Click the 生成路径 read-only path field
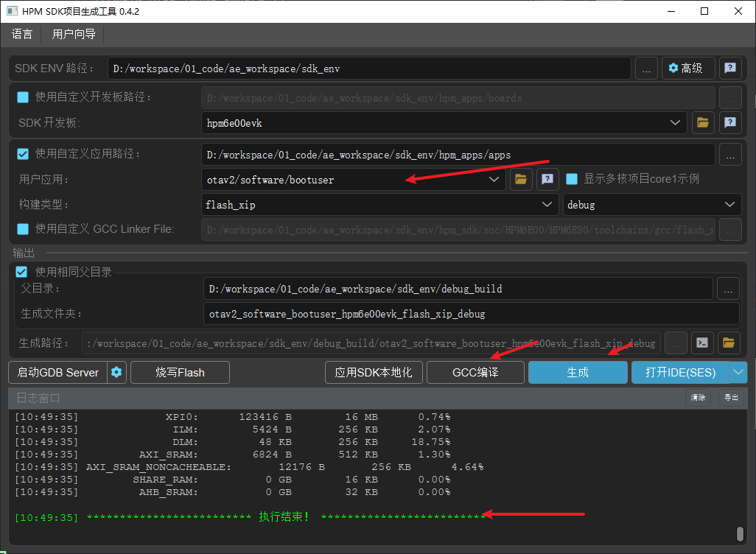Viewport: 756px width, 554px height. coord(371,343)
